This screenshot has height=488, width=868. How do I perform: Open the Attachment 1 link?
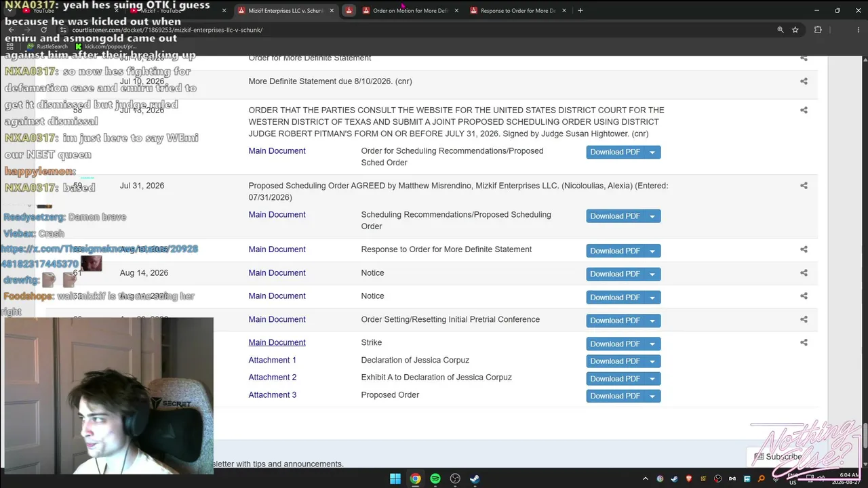[272, 360]
